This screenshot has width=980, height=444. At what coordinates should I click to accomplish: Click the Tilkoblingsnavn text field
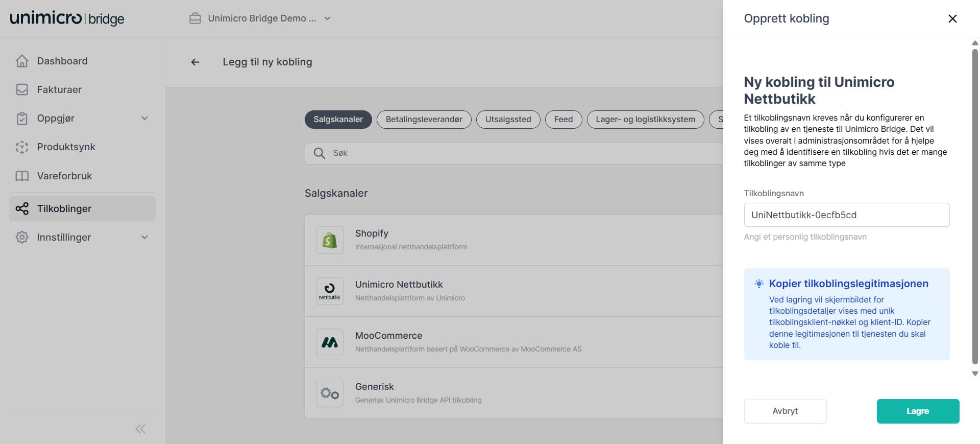click(846, 215)
